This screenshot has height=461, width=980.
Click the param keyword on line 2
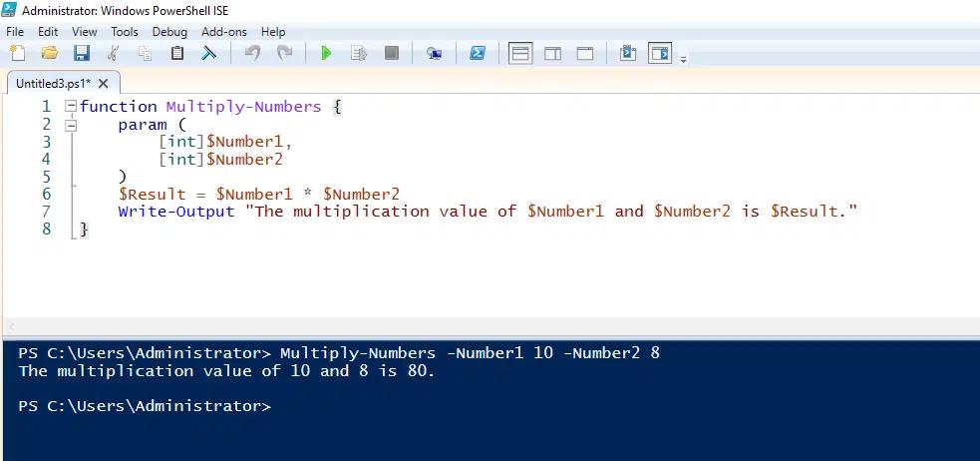click(143, 124)
